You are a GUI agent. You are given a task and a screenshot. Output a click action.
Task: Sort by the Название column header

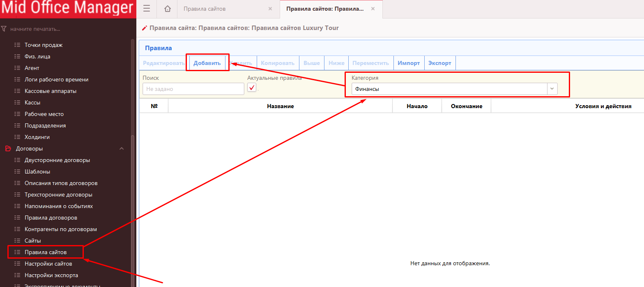[x=280, y=106]
